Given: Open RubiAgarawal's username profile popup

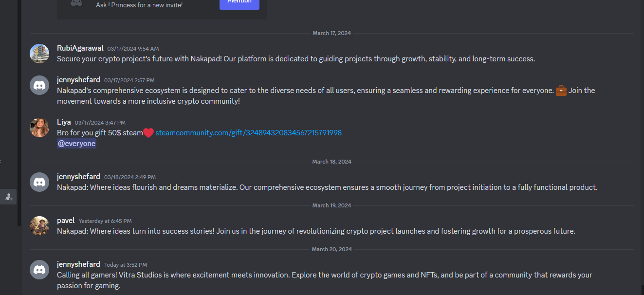Looking at the screenshot, I should pyautogui.click(x=80, y=48).
